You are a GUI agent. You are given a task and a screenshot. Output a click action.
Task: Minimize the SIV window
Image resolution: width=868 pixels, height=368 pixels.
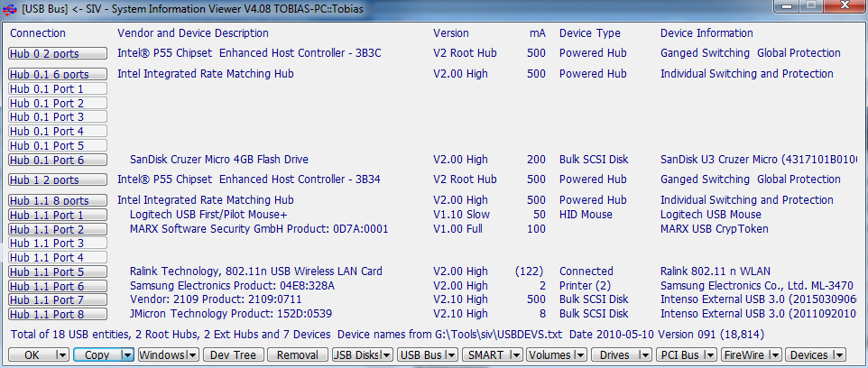(x=788, y=5)
